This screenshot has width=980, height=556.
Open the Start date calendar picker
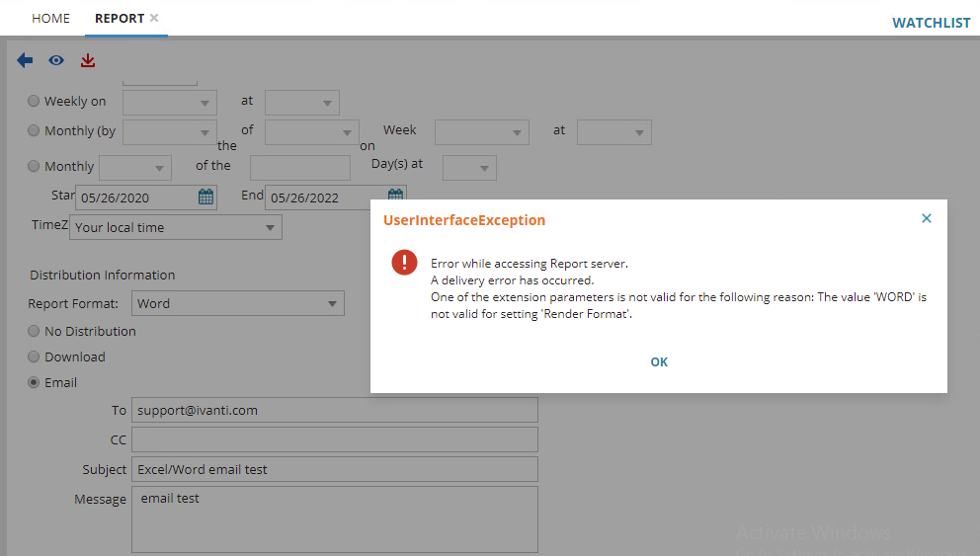tap(205, 197)
